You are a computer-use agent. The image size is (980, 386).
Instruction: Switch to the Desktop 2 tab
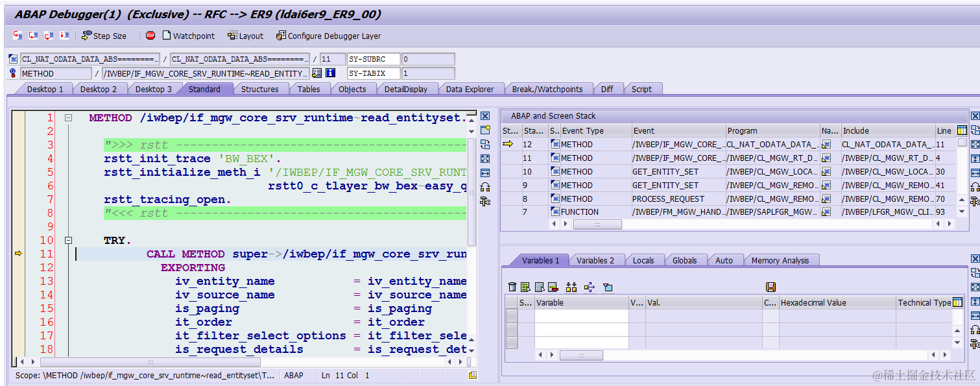[99, 89]
